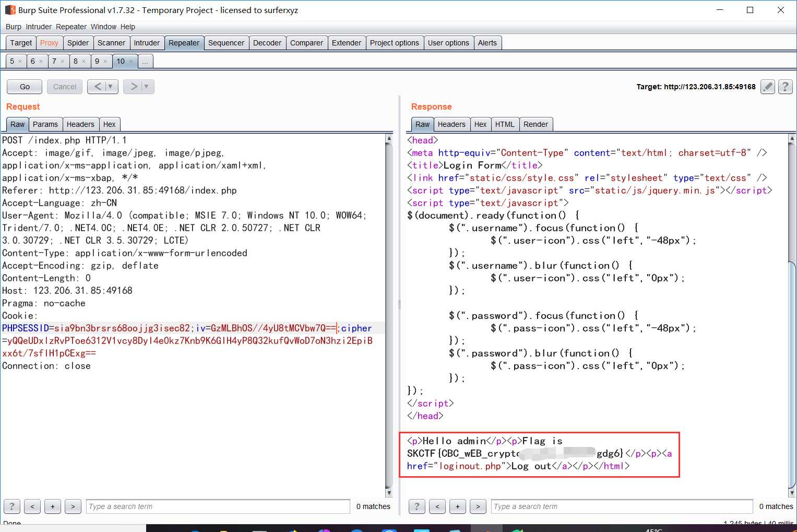Click the Content-Length: 0 header line
This screenshot has height=532, width=797.
tap(46, 278)
